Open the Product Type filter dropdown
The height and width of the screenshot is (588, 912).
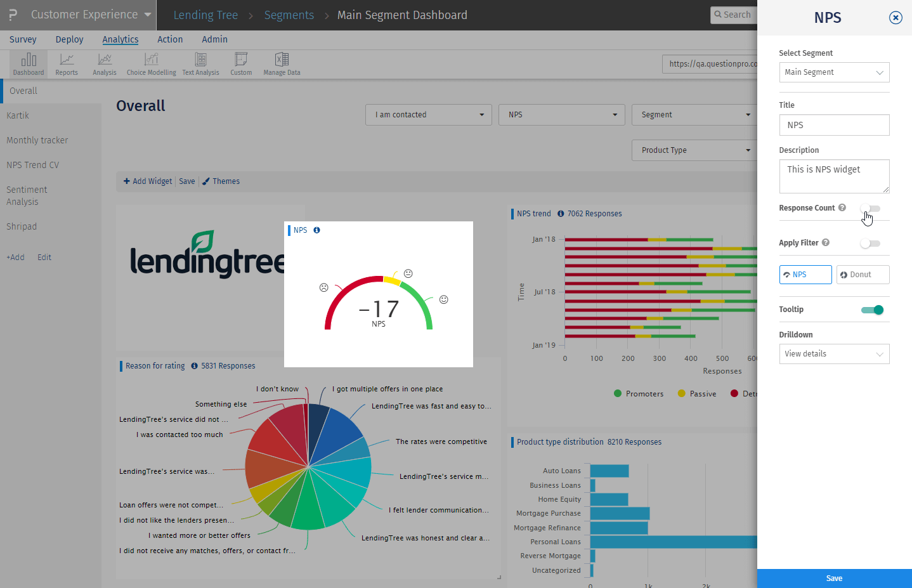click(x=694, y=150)
